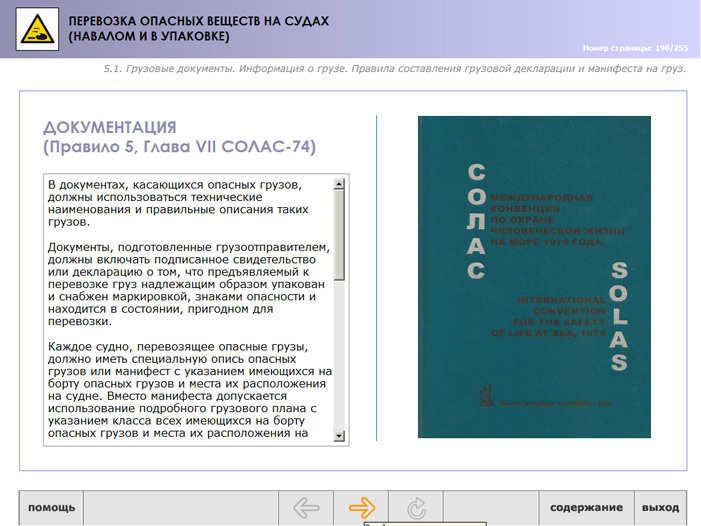This screenshot has width=701, height=526.
Task: Click the ДОКУМЕНТАЦИЯ heading
Action: coord(110,128)
